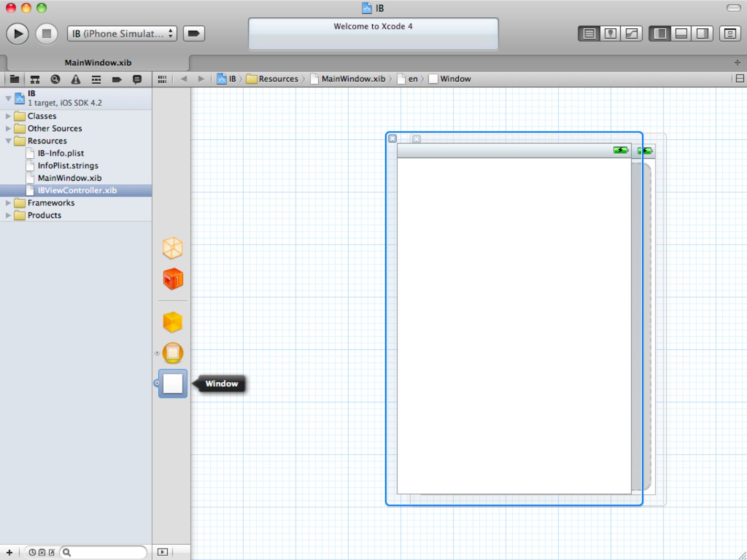Expand the Frameworks group
The image size is (747, 560).
[8, 203]
